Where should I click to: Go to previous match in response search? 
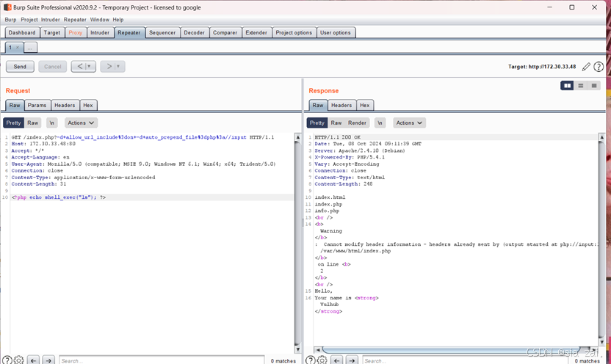click(336, 360)
